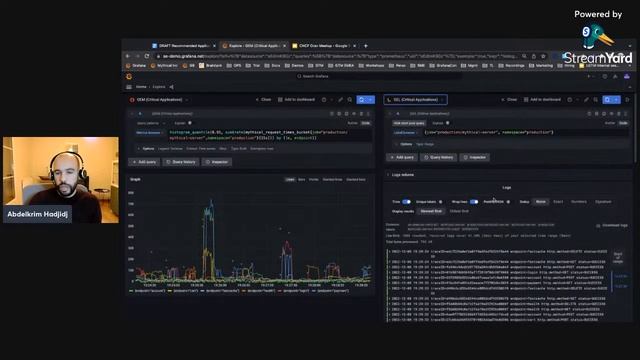The width and height of the screenshot is (640, 360).
Task: Select Newest first display order
Action: [431, 211]
